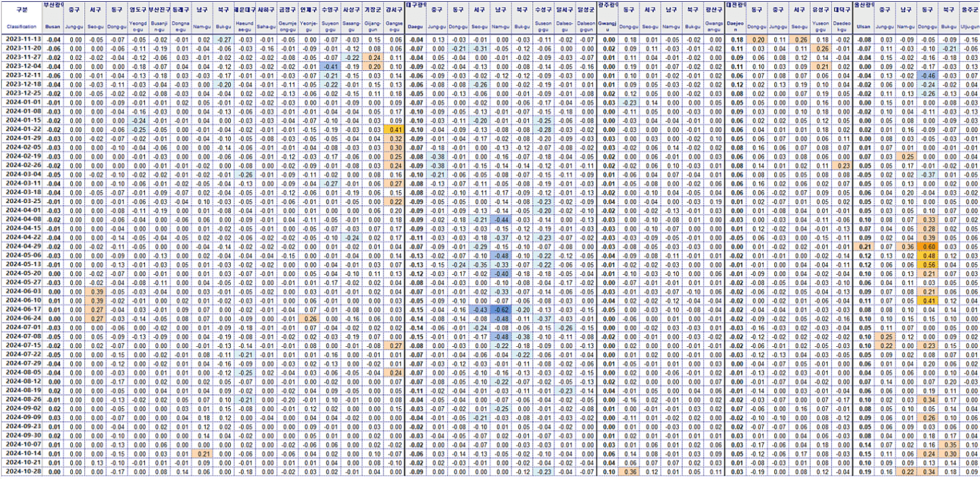
Task: Click Busan Nam-gu value 0.21 for 2024-10-14
Action: (201, 452)
